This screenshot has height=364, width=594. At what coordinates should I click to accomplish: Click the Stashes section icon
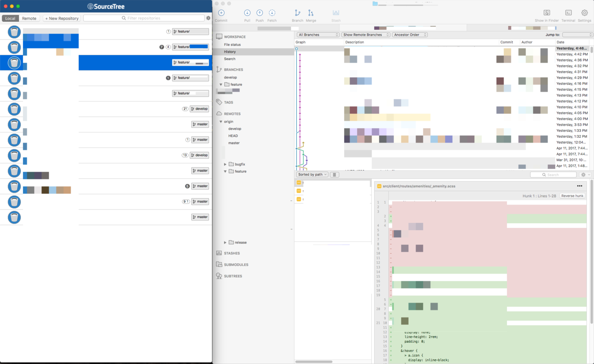[x=219, y=253]
